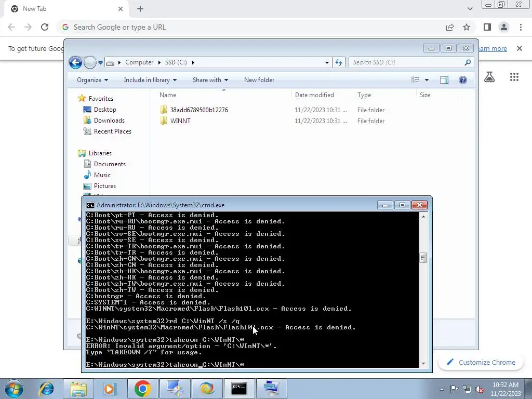532x399 pixels.
Task: Click Chrome reload page icon
Action: [x=45, y=27]
